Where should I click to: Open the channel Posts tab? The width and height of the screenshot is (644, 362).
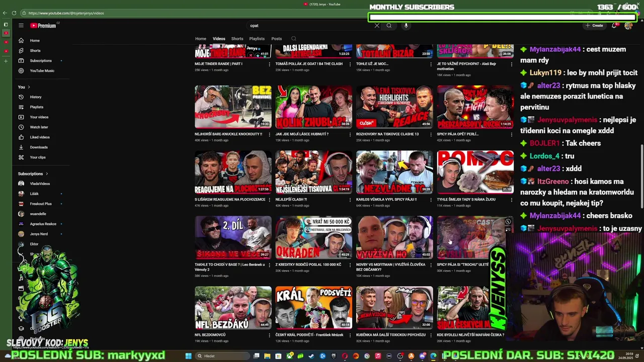[x=277, y=39]
